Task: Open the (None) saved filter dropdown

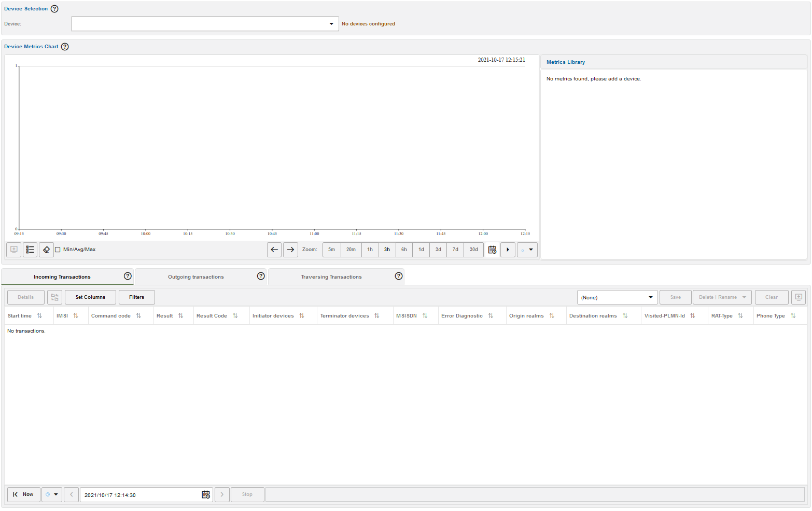Action: (617, 297)
